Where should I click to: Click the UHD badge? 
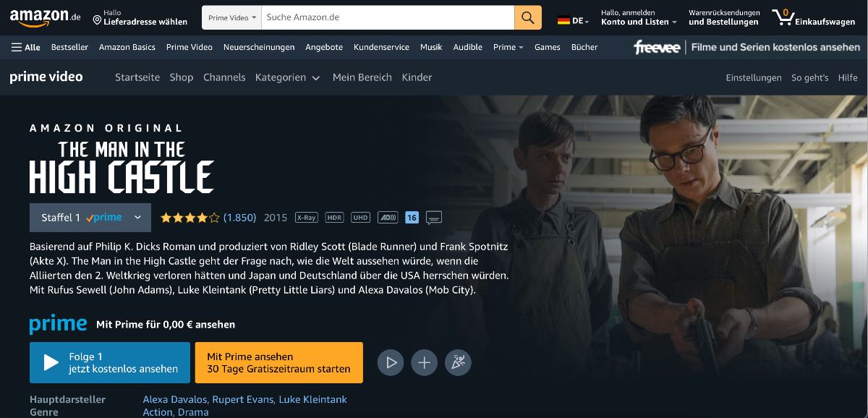[360, 218]
